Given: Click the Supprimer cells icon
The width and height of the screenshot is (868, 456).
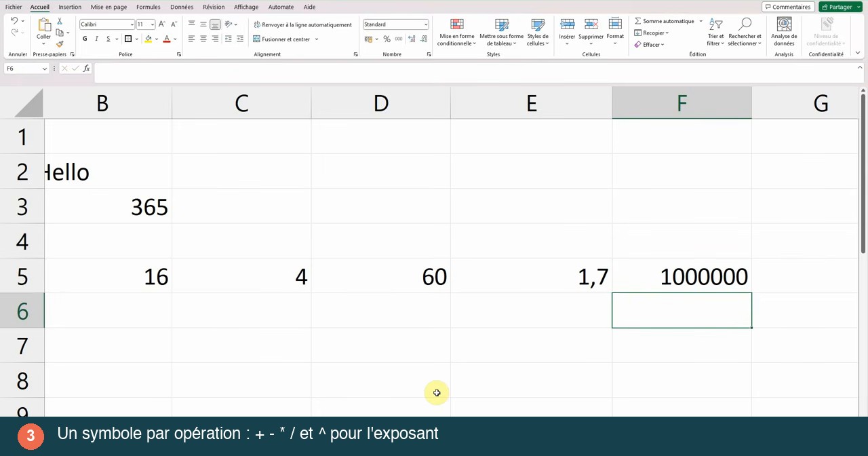Looking at the screenshot, I should click(x=591, y=25).
